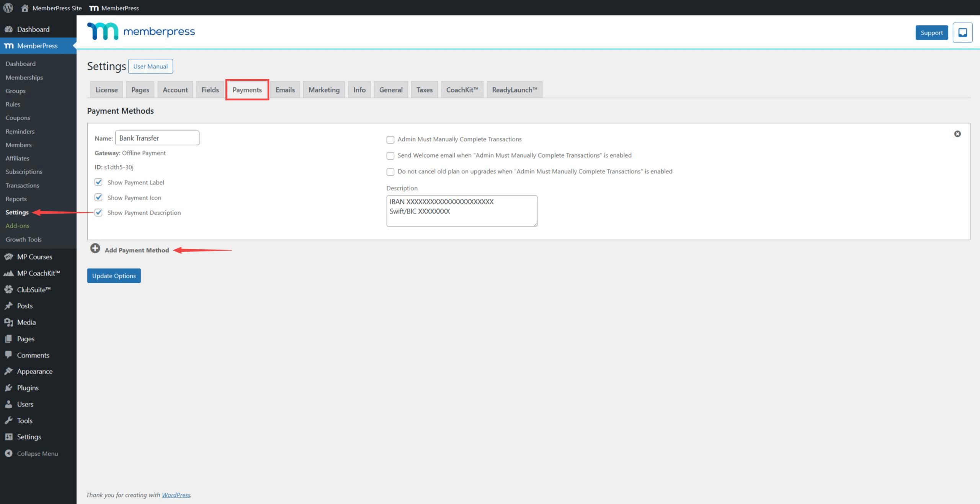Click the Update Options button
980x504 pixels.
pos(114,276)
